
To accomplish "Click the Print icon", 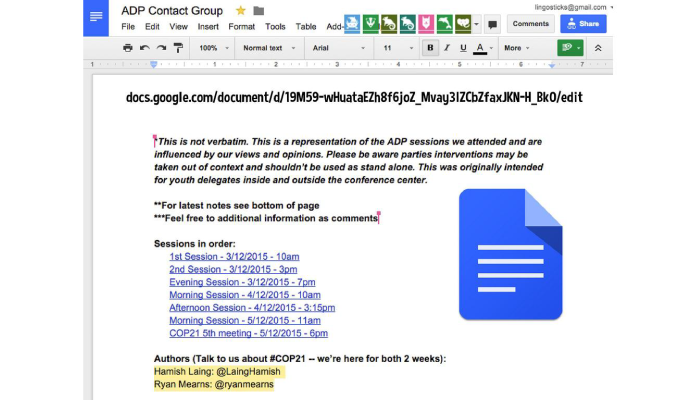I will point(128,48).
